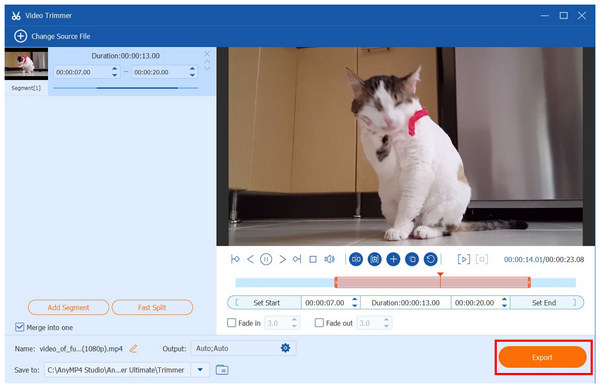The image size is (600, 388).
Task: Click the split clip round blue icon
Action: [356, 259]
